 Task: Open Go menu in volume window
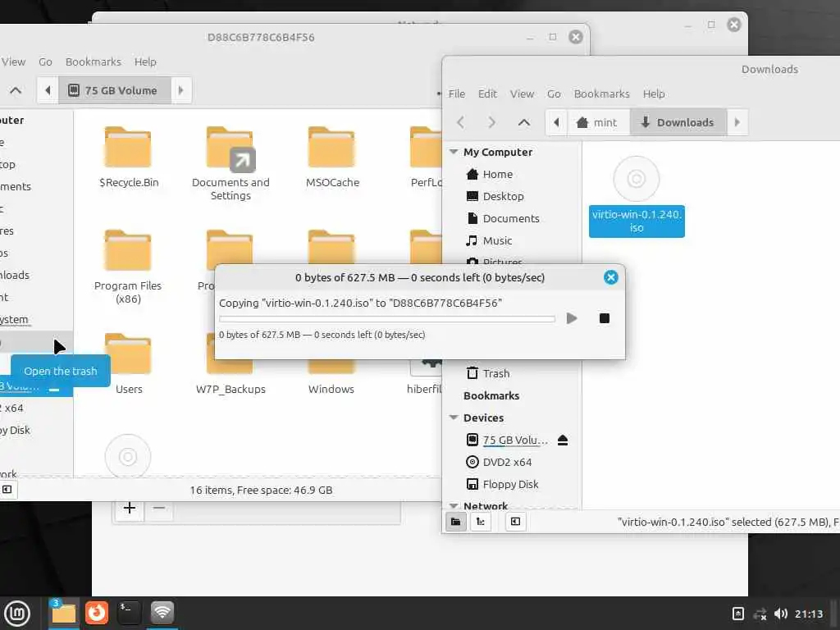coord(45,62)
